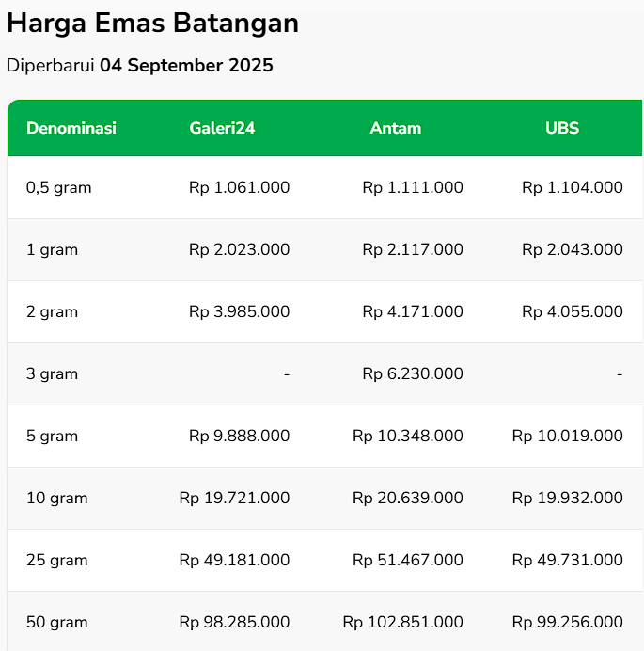
Task: Click the Denominasi column header
Action: click(71, 128)
